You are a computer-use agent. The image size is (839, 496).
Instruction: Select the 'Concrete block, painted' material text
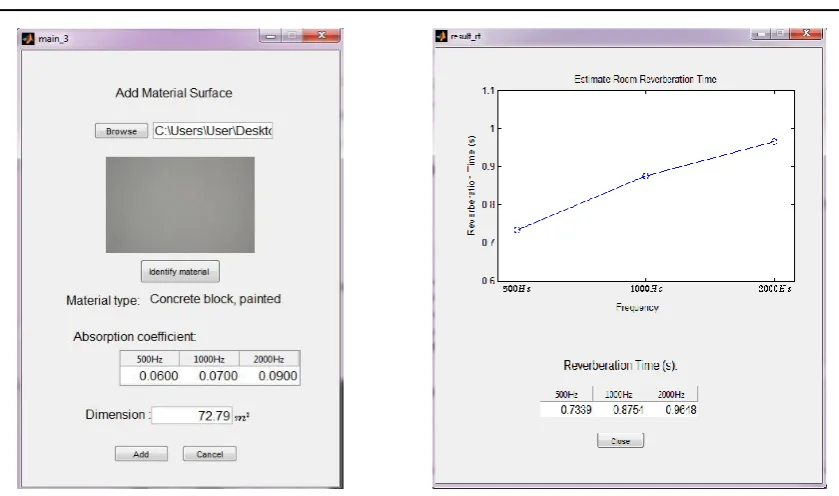coord(215,299)
